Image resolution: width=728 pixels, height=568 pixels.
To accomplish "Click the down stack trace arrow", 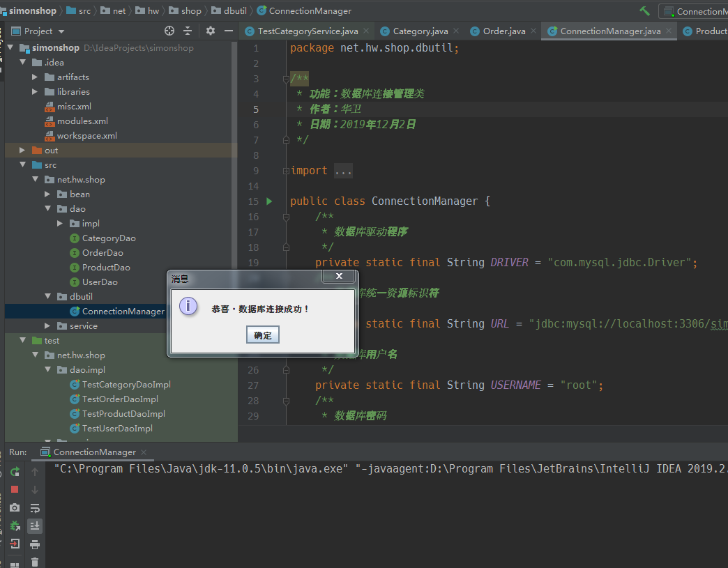I will (35, 489).
